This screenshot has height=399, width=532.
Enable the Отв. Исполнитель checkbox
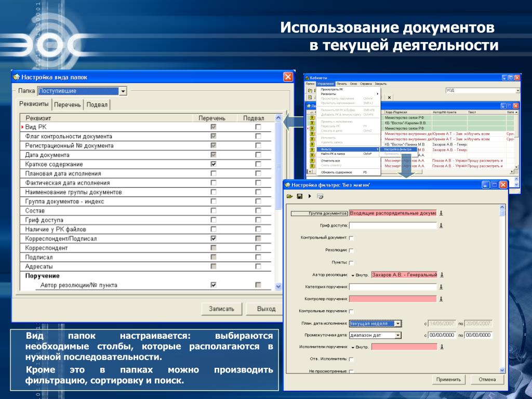click(x=352, y=360)
